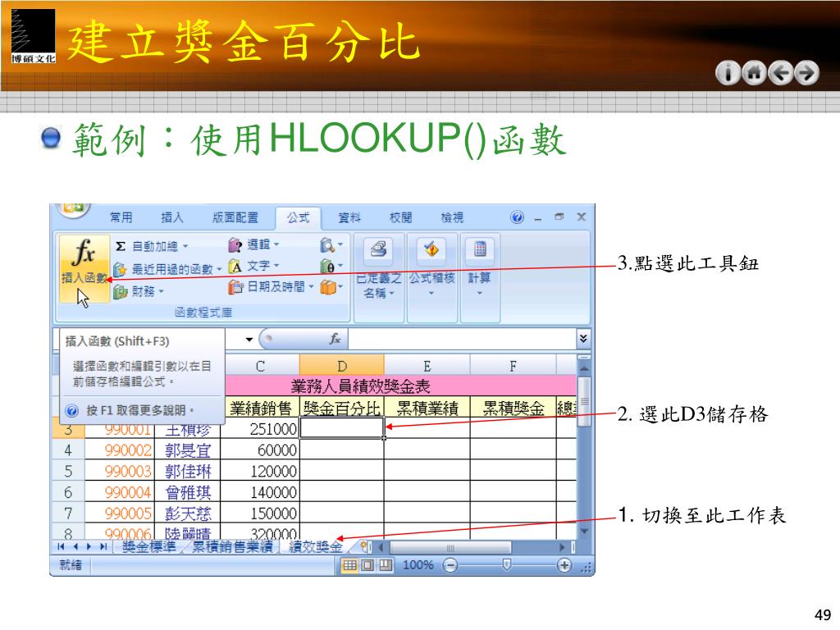Open the 績效獎金 sheet tab

(x=316, y=547)
